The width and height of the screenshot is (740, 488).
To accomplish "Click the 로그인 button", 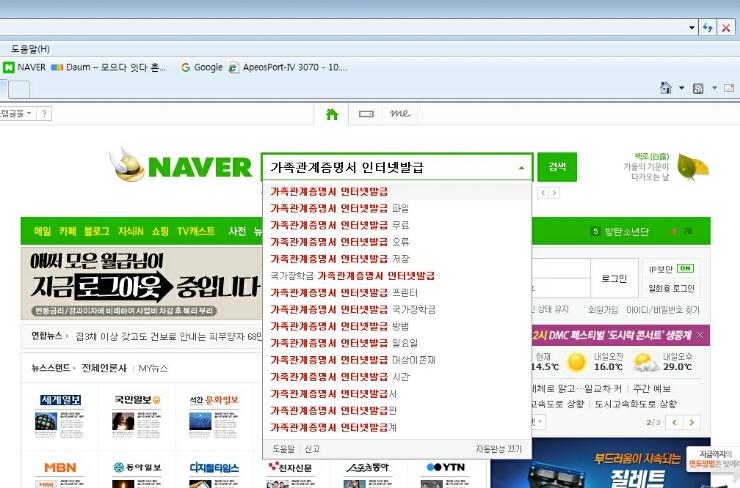I will (614, 278).
